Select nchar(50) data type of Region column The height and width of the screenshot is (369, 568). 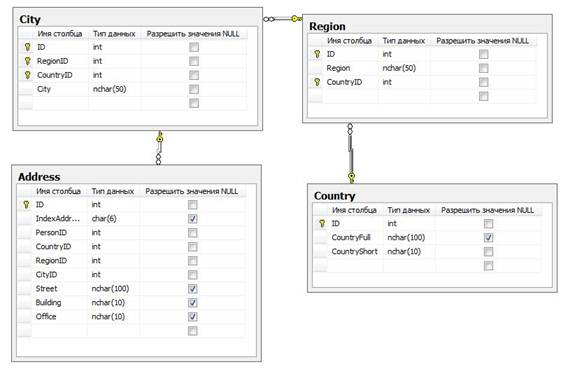point(399,68)
